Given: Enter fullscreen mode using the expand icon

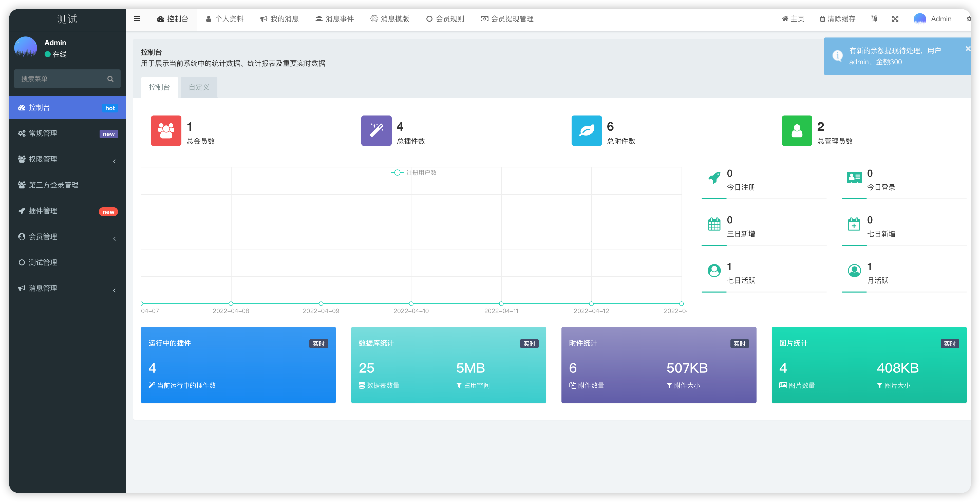Looking at the screenshot, I should point(895,19).
